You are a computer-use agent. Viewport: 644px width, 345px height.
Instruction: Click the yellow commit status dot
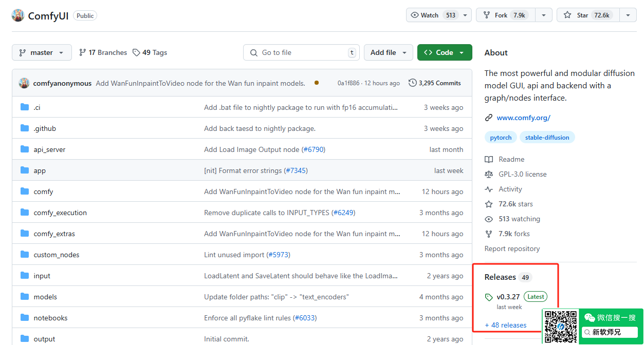(317, 83)
